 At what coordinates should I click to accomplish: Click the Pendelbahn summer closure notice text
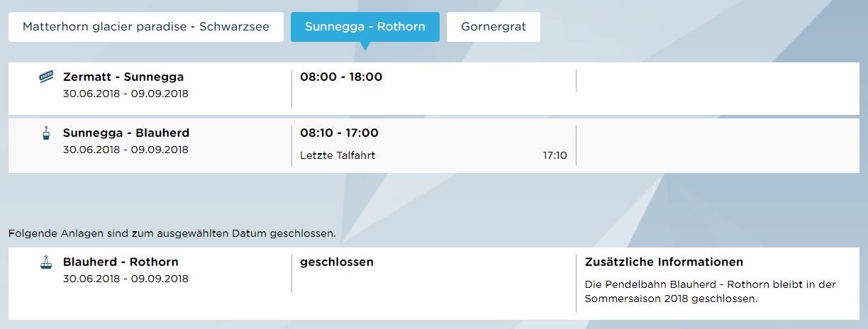click(710, 291)
